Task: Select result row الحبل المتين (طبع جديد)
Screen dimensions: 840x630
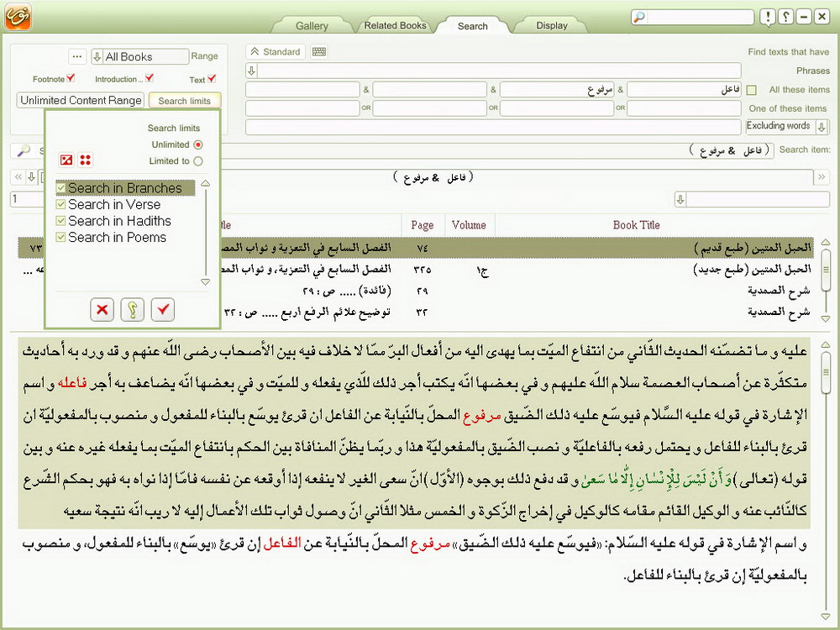Action: point(416,270)
